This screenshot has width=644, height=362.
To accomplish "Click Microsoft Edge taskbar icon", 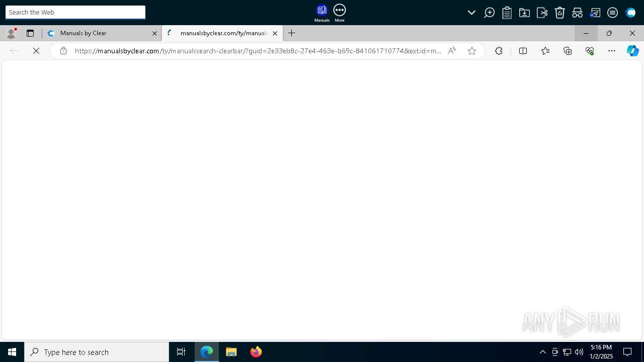I will tap(207, 352).
